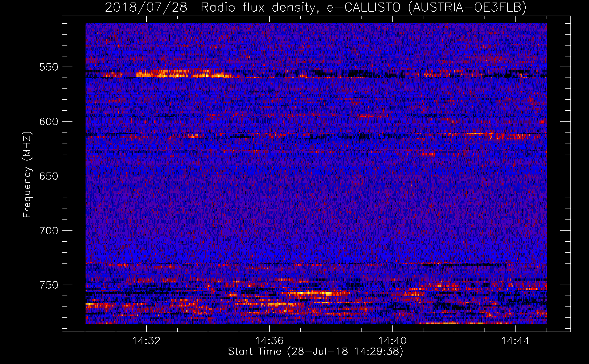589x364 pixels.
Task: Click the 14:36 time axis label
Action: (x=269, y=341)
